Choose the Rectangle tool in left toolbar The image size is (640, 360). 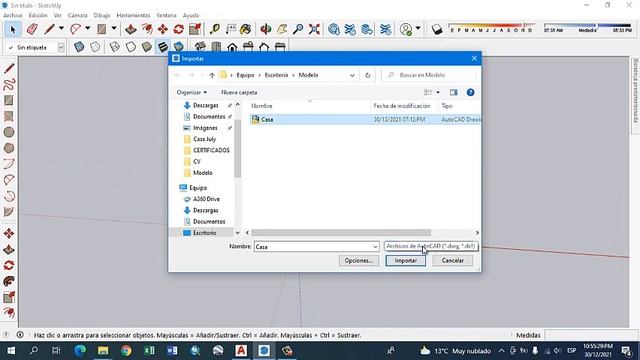[9, 100]
